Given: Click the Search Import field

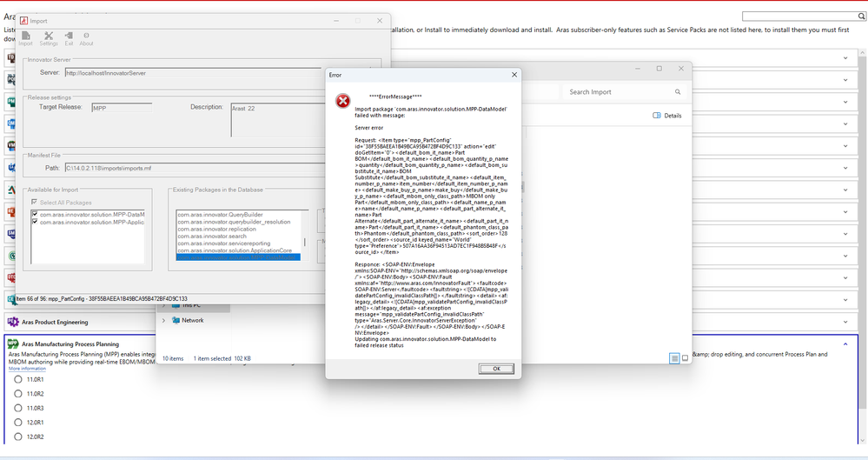Looking at the screenshot, I should 617,91.
